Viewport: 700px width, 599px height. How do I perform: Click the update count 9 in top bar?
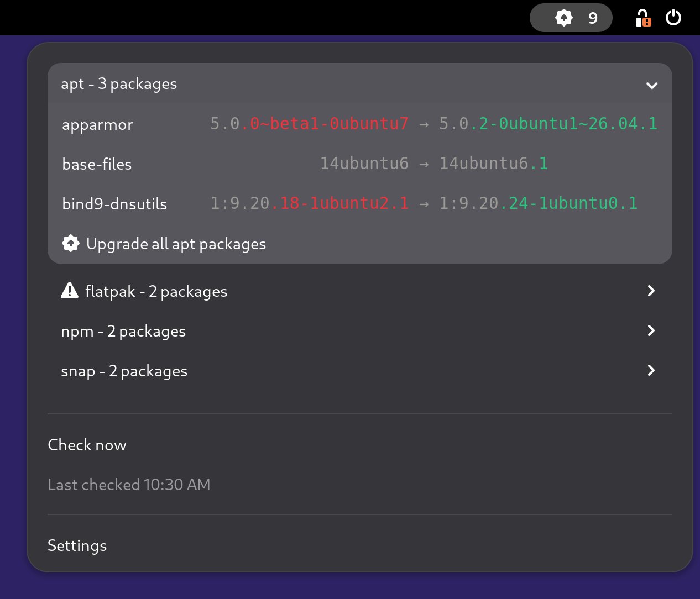coord(593,18)
